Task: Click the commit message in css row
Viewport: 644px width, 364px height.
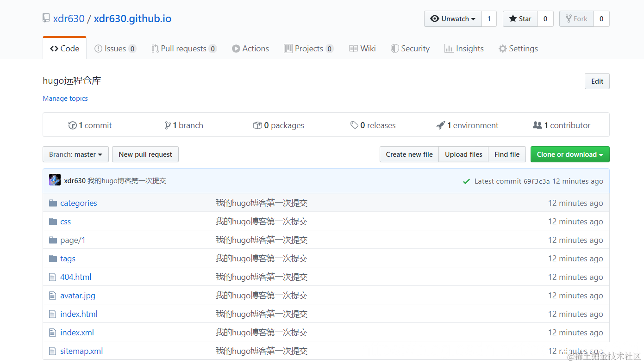Action: click(x=262, y=222)
